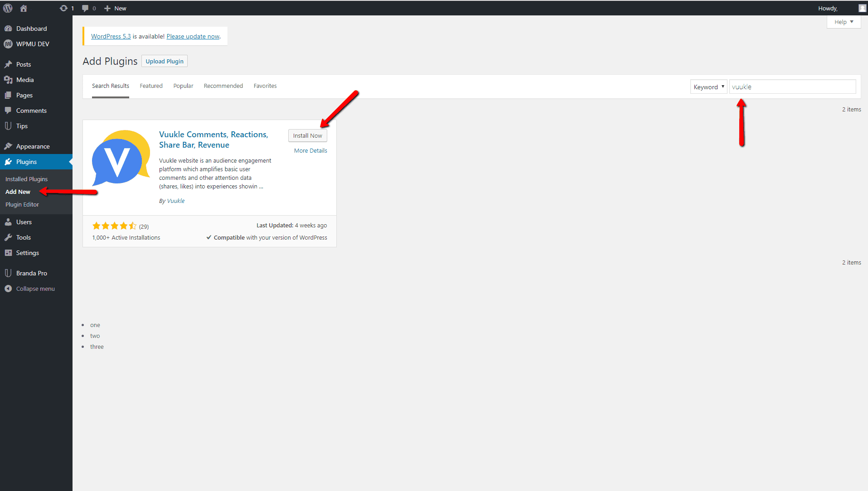
Task: Open the Keyword search type dropdown
Action: (x=708, y=87)
